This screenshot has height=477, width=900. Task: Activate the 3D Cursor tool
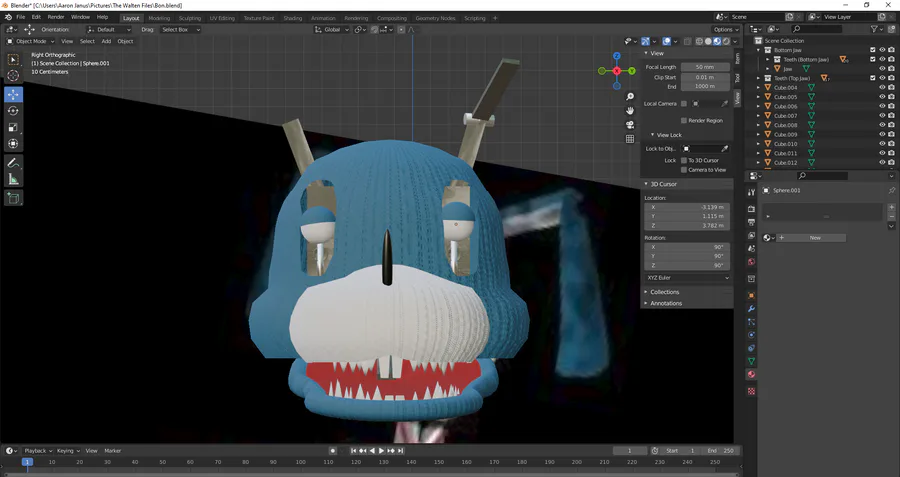pos(13,75)
